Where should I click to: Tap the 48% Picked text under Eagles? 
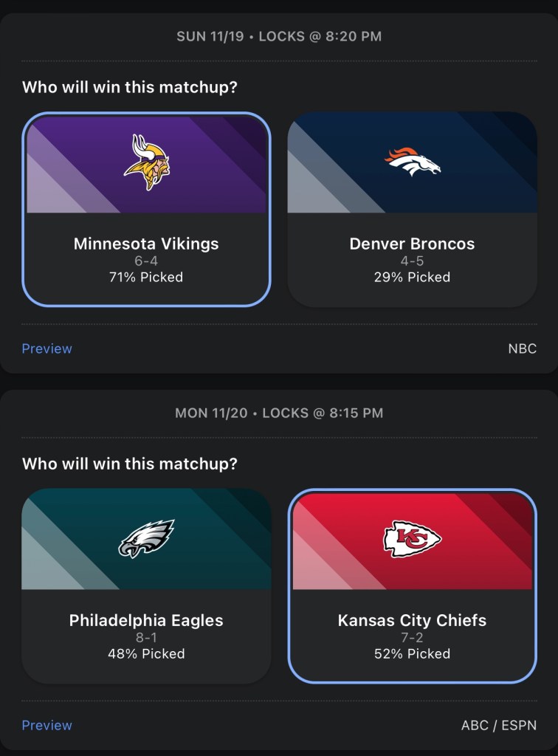[x=146, y=654]
